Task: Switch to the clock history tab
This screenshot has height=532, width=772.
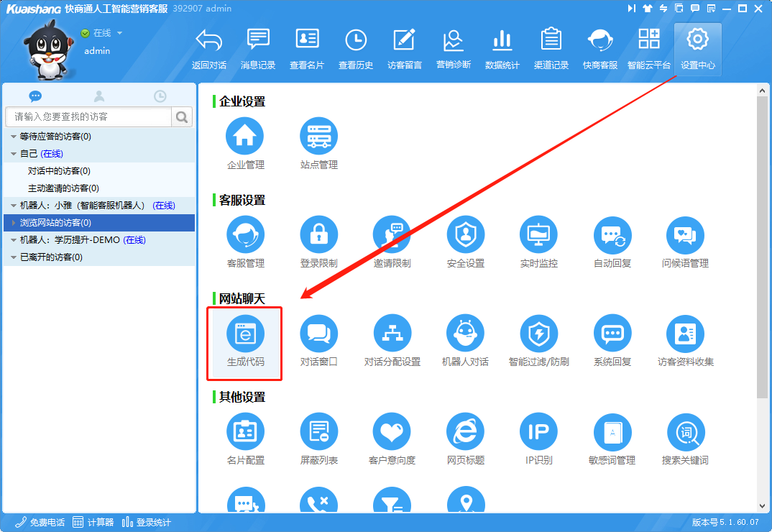Action: [160, 96]
